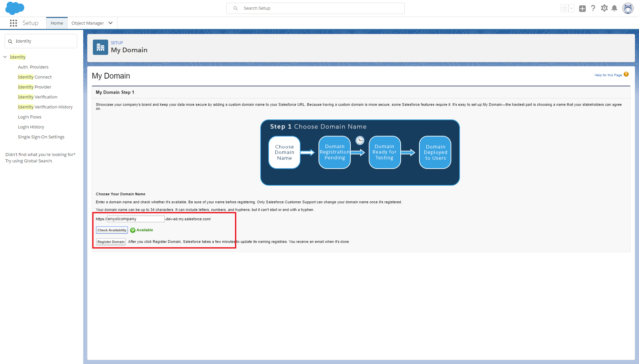Screen dimensions: 639x364
Task: Open the Notifications bell icon
Action: pyautogui.click(x=614, y=8)
